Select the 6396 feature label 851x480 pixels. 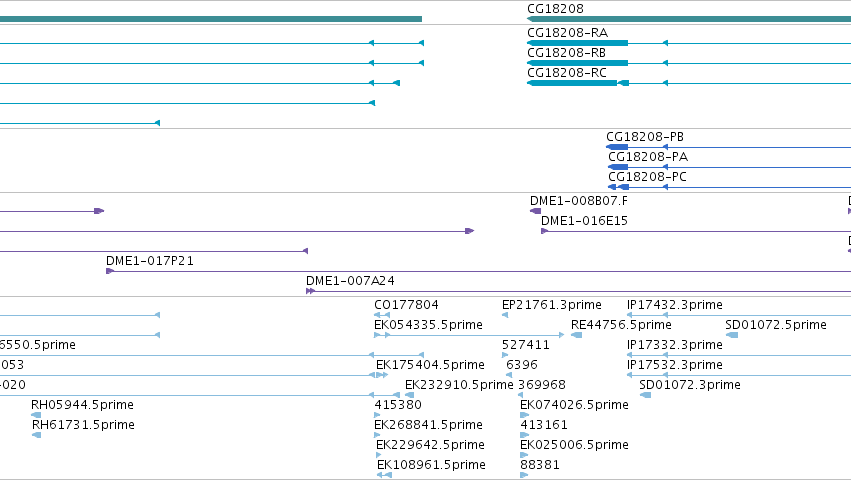(x=522, y=365)
